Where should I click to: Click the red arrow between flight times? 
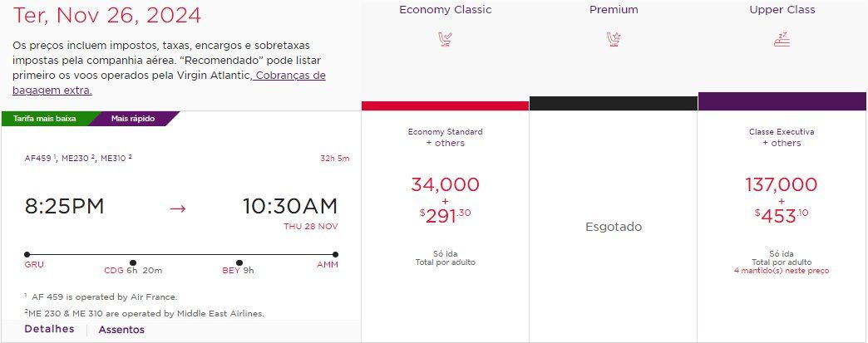(178, 208)
